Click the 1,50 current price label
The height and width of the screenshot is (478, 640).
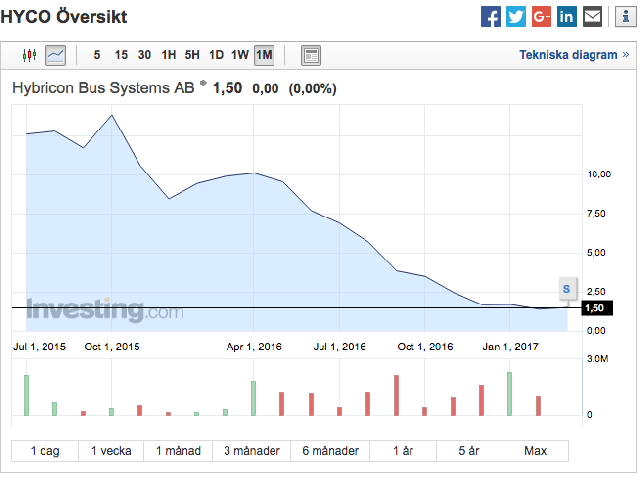[597, 308]
